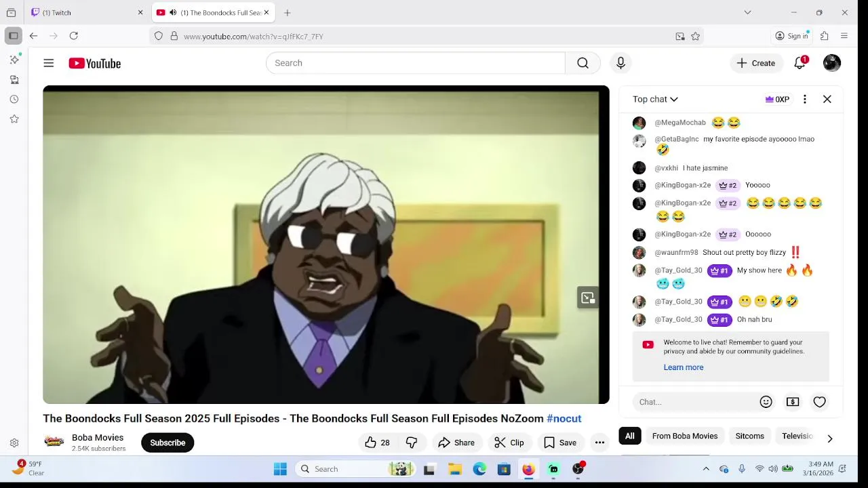Screen dimensions: 868x488
Task: Open the Learn more link in chat
Action: [684, 367]
